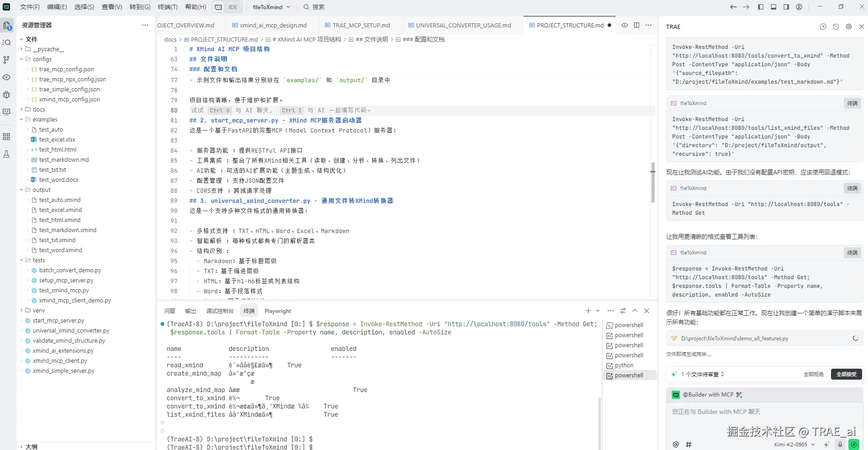The width and height of the screenshot is (868, 450).
Task: Open editor more actions ellipsis
Action: (648, 25)
